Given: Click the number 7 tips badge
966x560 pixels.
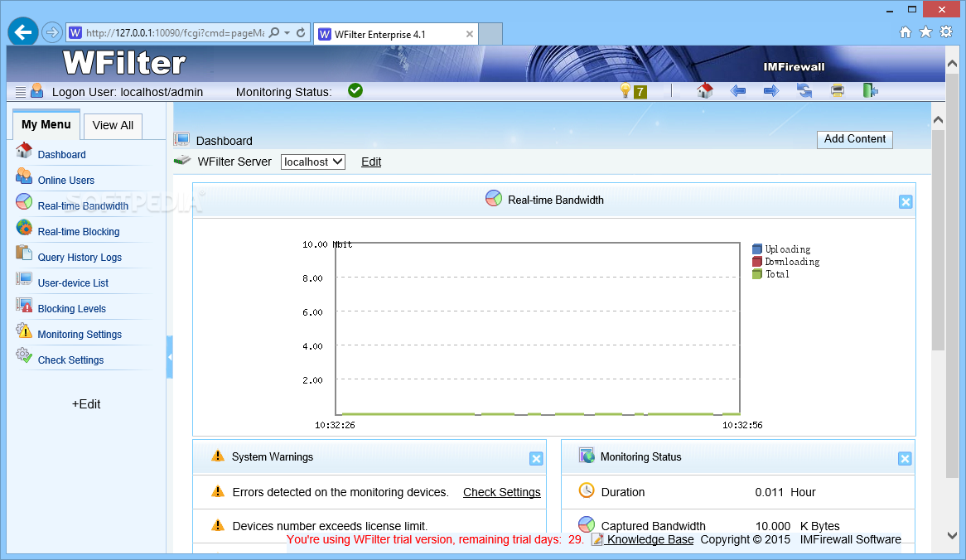Looking at the screenshot, I should click(640, 92).
